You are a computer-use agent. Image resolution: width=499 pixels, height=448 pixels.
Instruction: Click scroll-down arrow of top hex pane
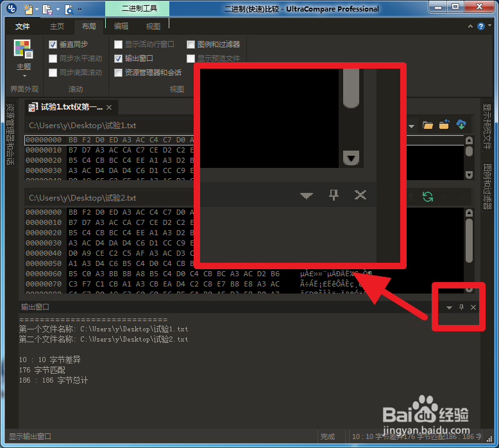click(x=469, y=174)
